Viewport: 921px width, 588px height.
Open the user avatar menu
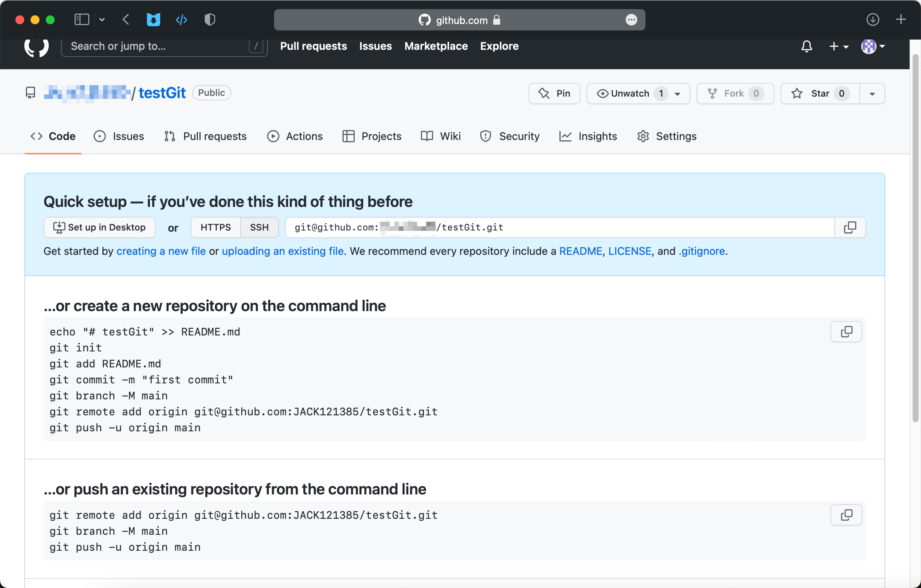(x=873, y=46)
